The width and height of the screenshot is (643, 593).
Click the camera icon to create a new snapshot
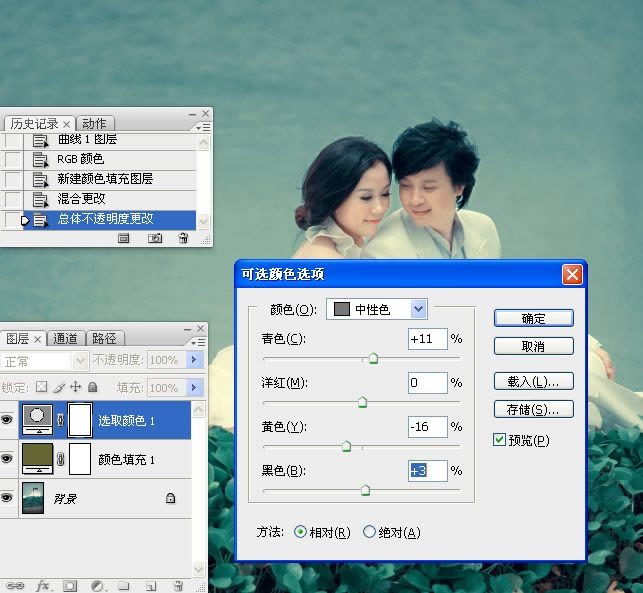[155, 239]
